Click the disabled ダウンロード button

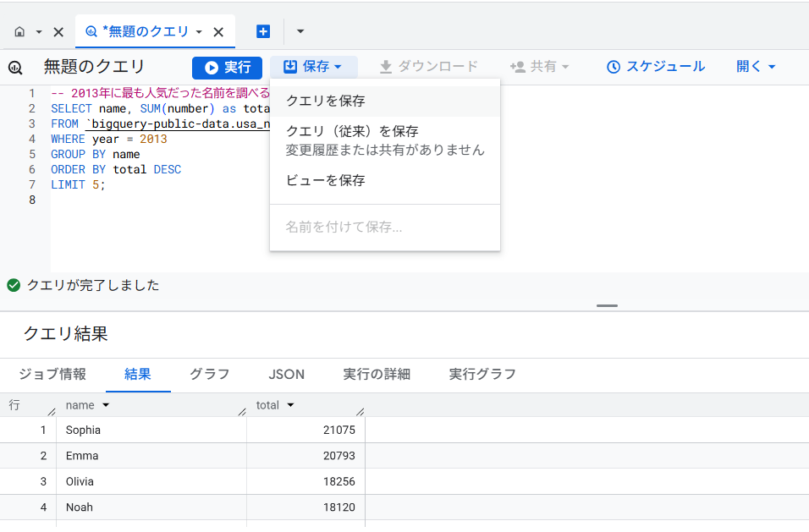[429, 67]
